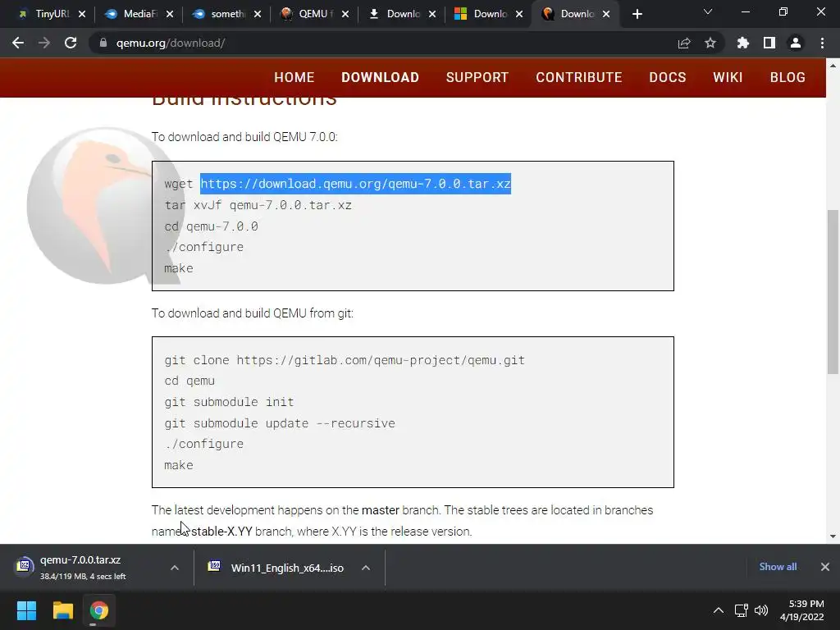This screenshot has height=630, width=840.
Task: Go back to the previous page
Action: pyautogui.click(x=18, y=43)
